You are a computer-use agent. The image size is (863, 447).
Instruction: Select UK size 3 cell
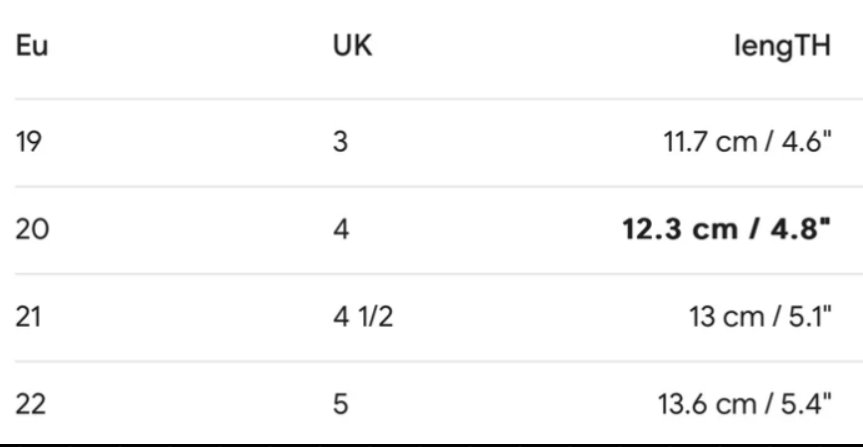tap(340, 142)
